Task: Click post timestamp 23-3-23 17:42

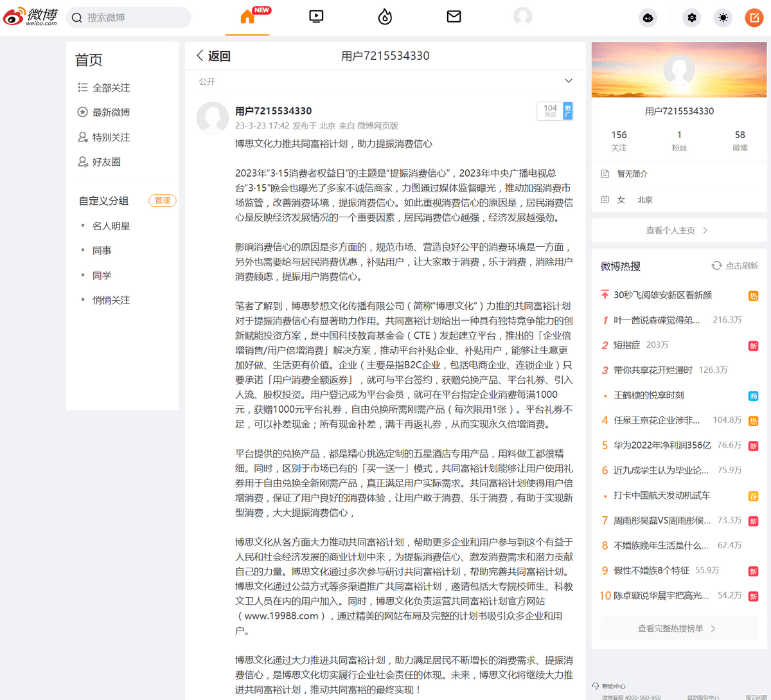Action: coord(262,126)
